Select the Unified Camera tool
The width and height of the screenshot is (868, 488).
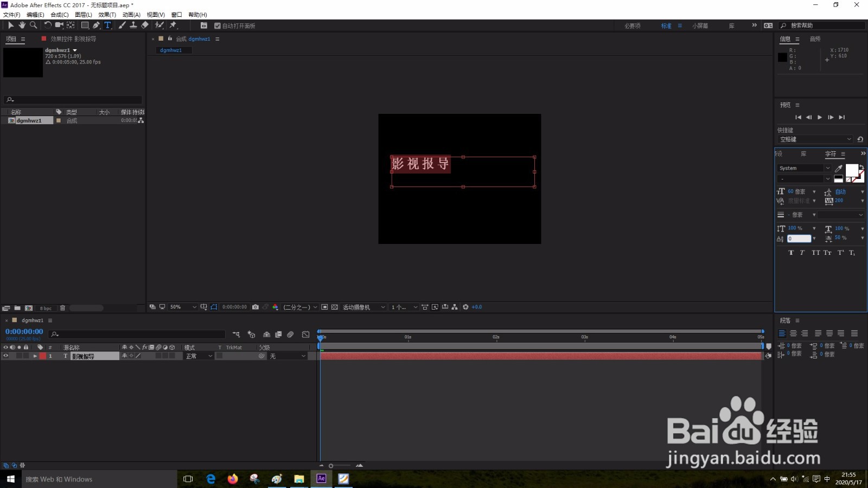[x=59, y=25]
